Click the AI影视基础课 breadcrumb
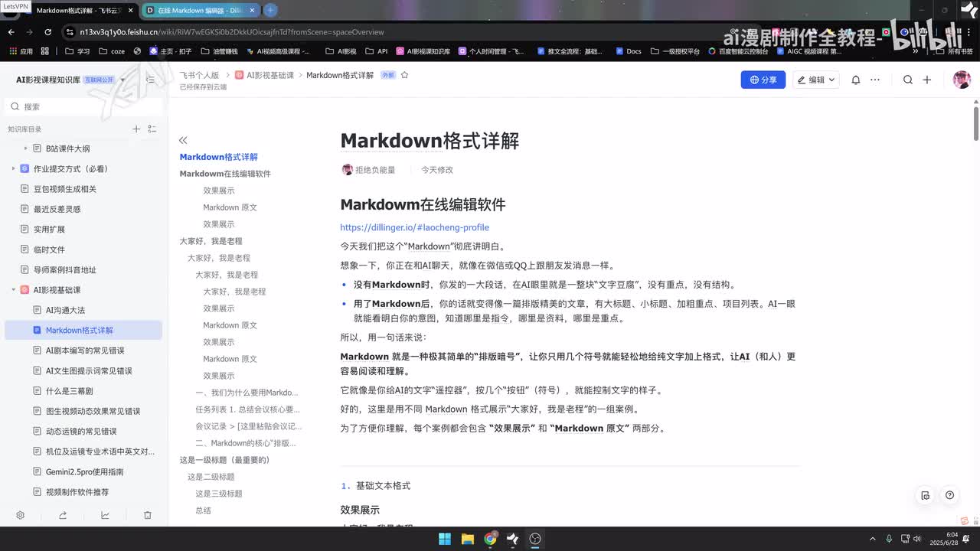 coord(265,75)
